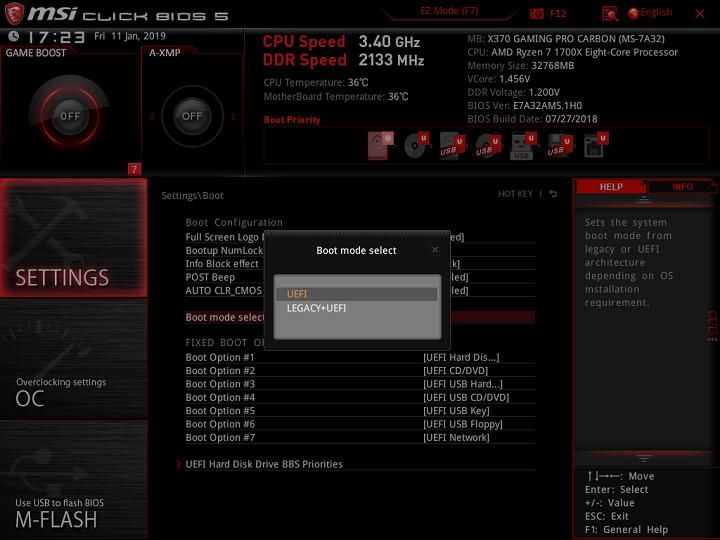720x540 pixels.
Task: Toggle the A-XMP OFF button
Action: tap(192, 116)
